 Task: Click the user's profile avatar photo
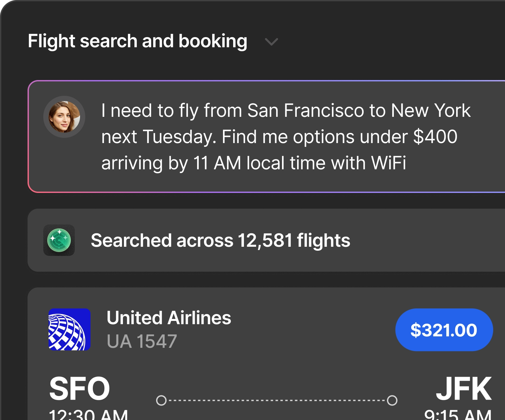(64, 117)
